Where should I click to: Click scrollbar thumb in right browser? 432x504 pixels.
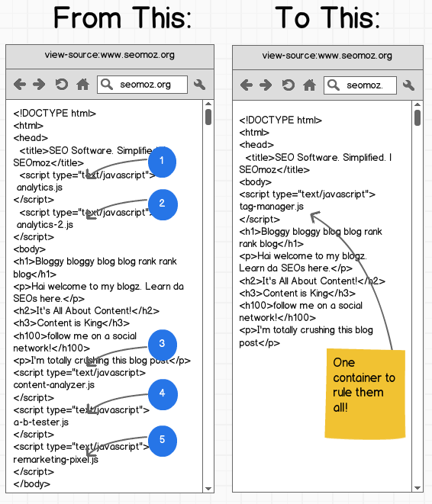[417, 117]
